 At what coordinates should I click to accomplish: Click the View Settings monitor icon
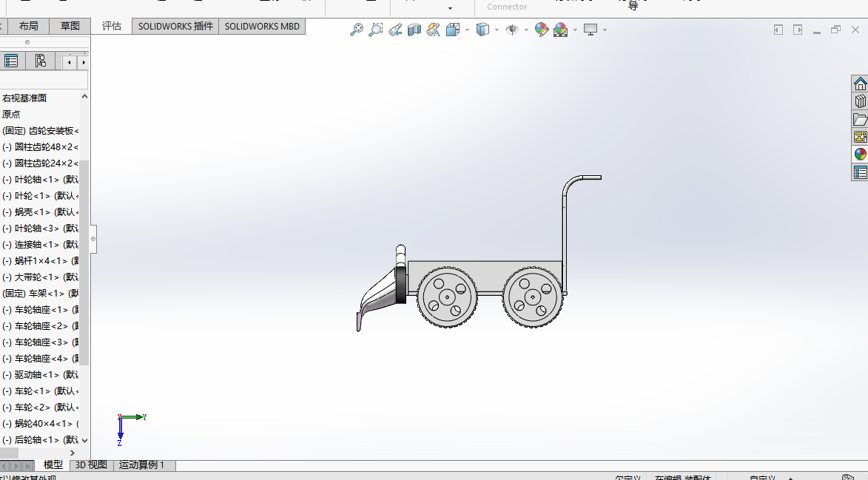(591, 30)
